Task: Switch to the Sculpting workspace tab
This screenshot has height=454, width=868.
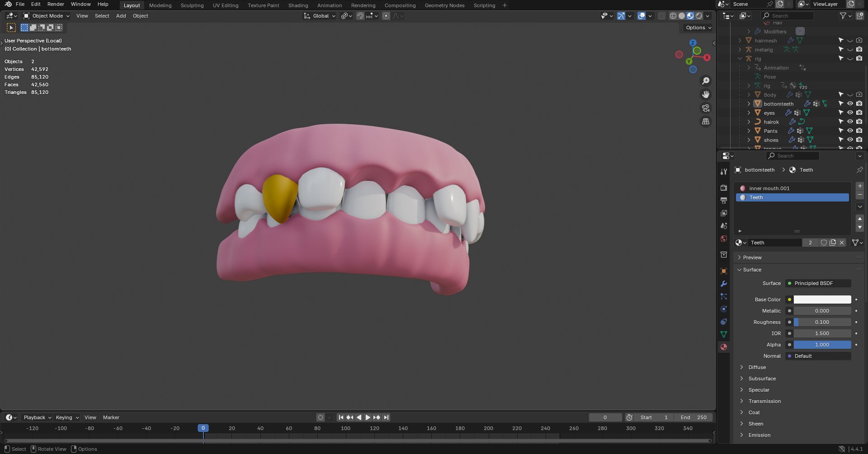Action: tap(192, 5)
